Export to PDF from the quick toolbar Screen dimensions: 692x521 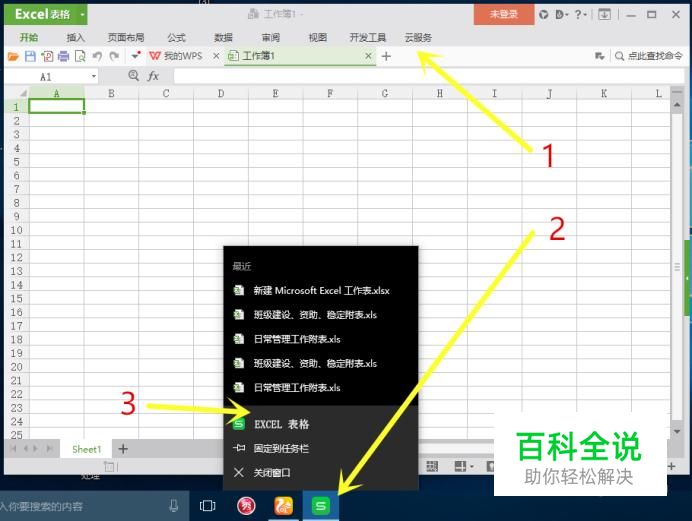(47, 56)
